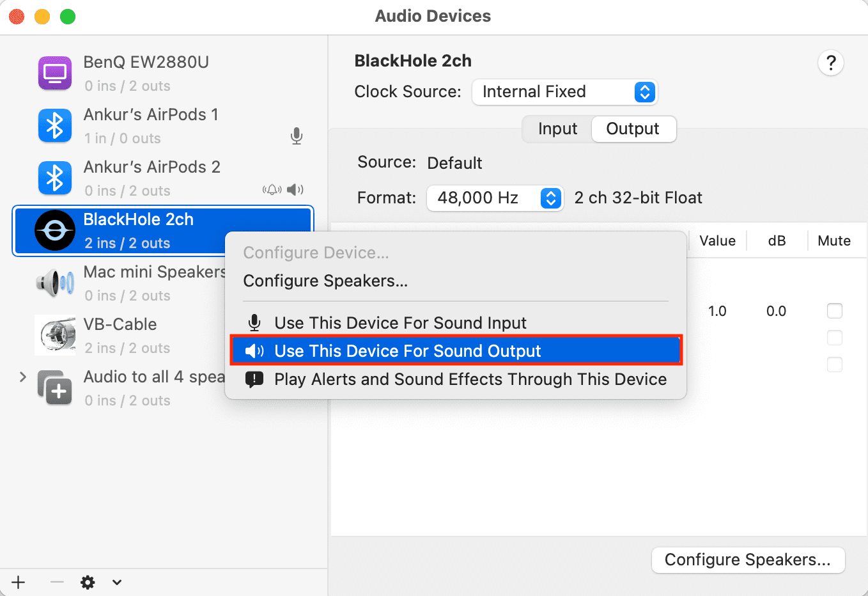Click the Source Default value
Screen dimensions: 868x596
click(454, 163)
